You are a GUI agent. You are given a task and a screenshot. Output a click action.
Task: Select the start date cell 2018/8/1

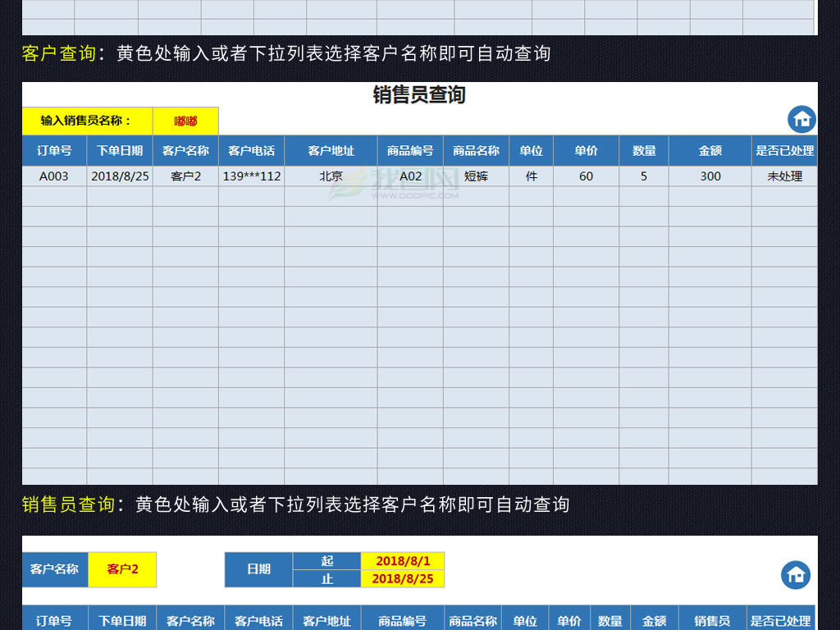pos(402,560)
